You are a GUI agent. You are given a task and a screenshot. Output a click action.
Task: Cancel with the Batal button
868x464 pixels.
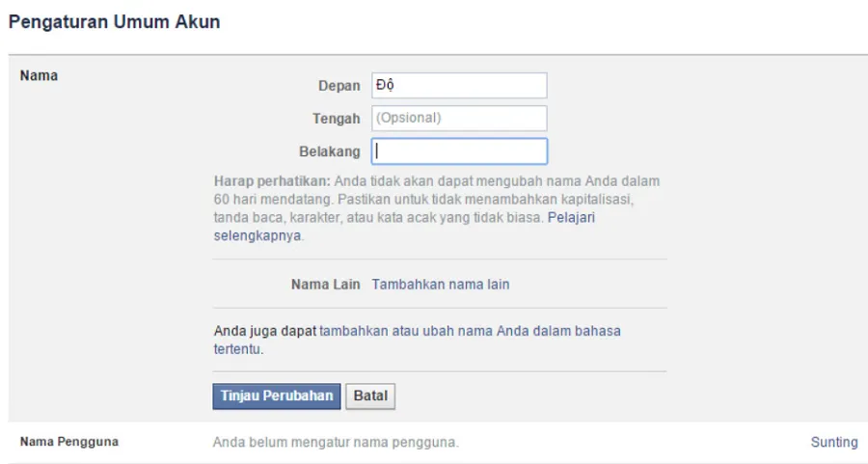(370, 396)
